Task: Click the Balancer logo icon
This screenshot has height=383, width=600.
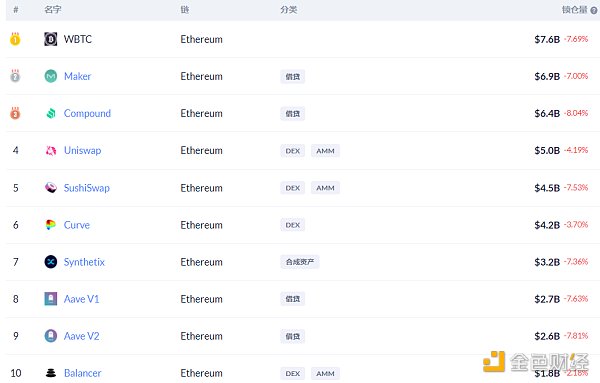Action: tap(51, 373)
